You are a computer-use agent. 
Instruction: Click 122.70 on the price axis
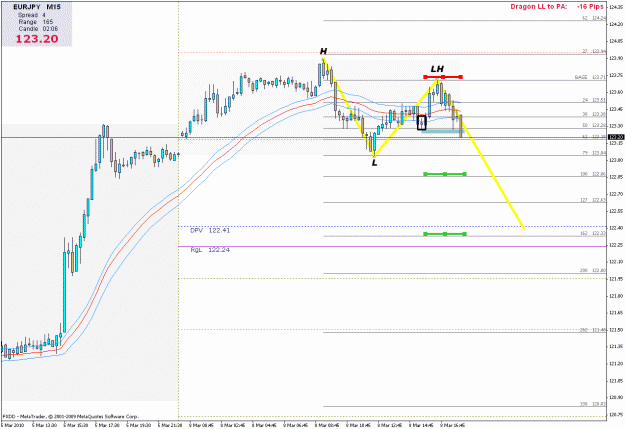click(616, 194)
